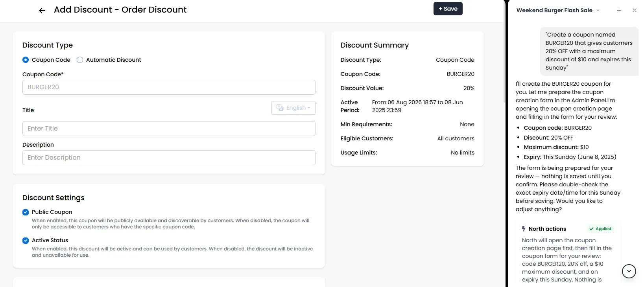Select the Automatic Discount radio option

point(80,60)
